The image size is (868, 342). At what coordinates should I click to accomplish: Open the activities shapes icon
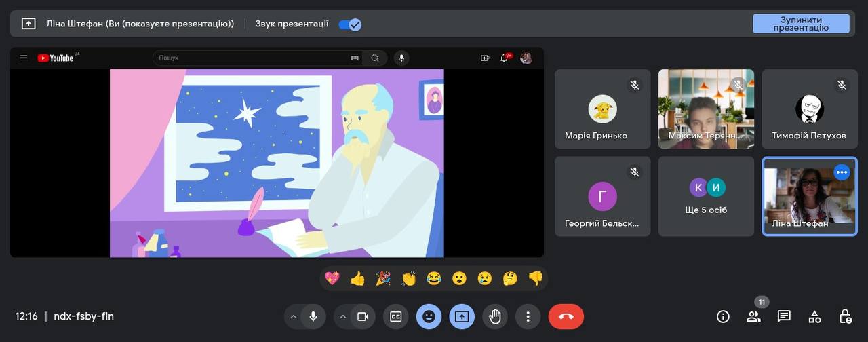(814, 316)
